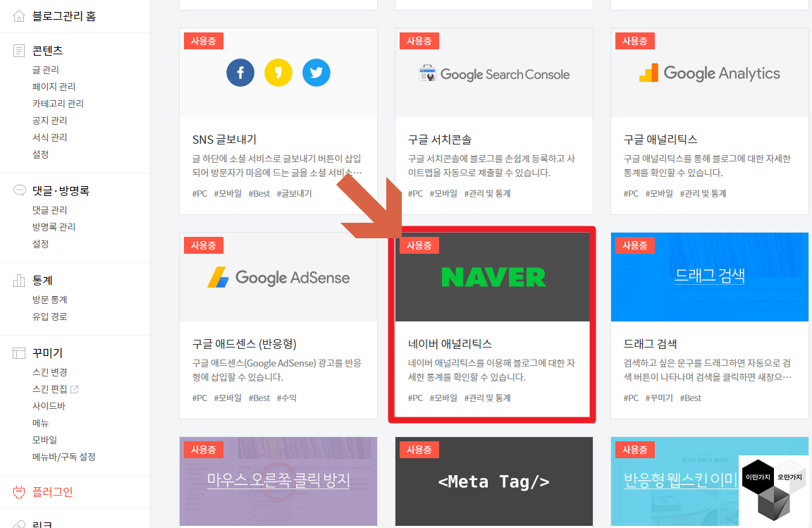Screen dimensions: 812x528
Task: Click the 꾸미기 layout icon
Action: 18,353
